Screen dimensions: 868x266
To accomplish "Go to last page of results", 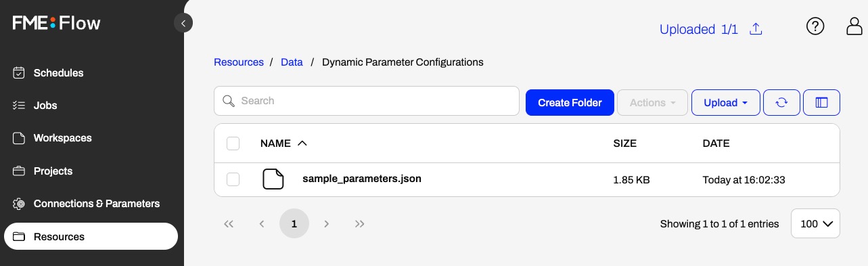I will coord(360,223).
